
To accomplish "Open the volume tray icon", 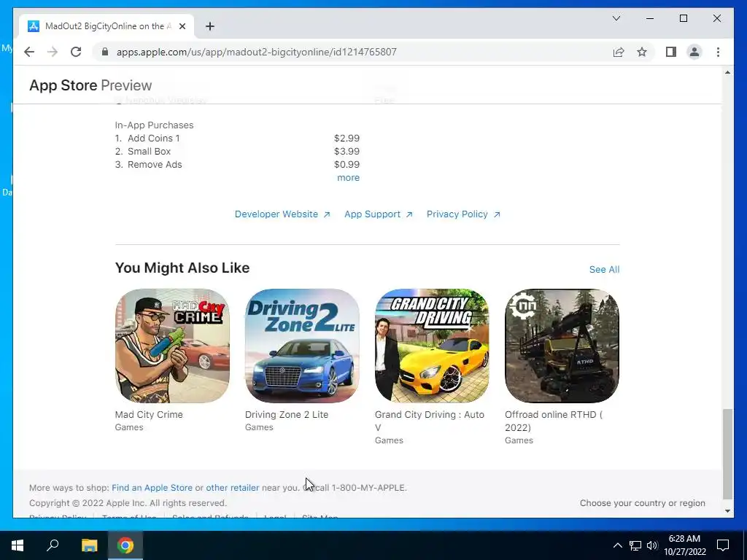I will coord(651,545).
